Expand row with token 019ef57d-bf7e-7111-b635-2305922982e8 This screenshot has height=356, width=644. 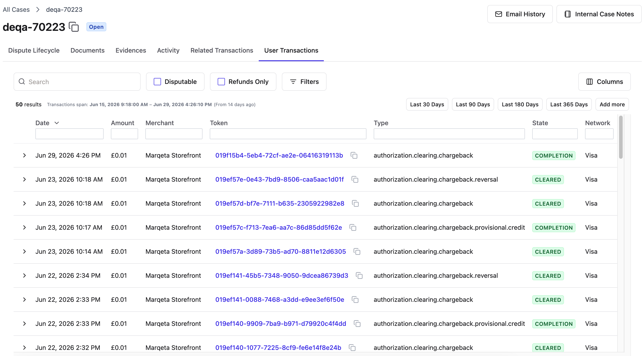(x=24, y=203)
